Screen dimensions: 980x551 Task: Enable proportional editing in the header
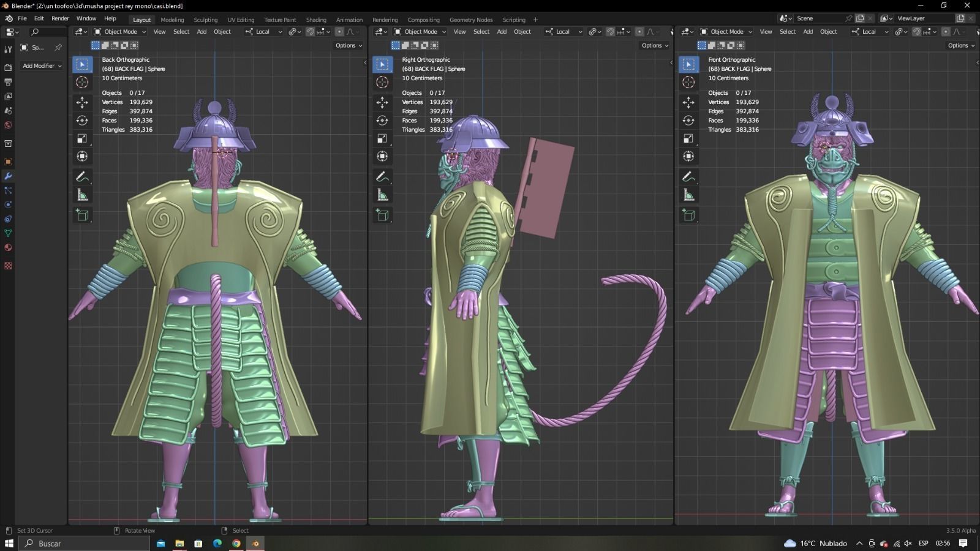coord(340,31)
